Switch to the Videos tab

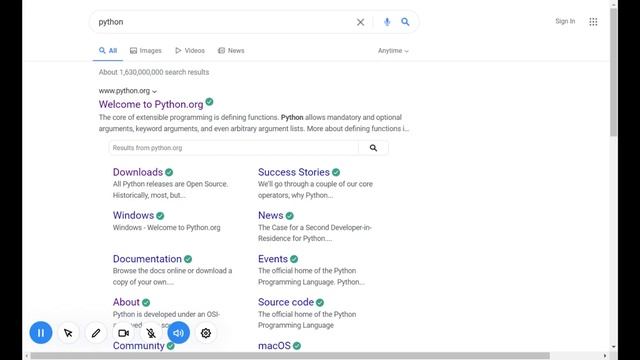[x=190, y=51]
